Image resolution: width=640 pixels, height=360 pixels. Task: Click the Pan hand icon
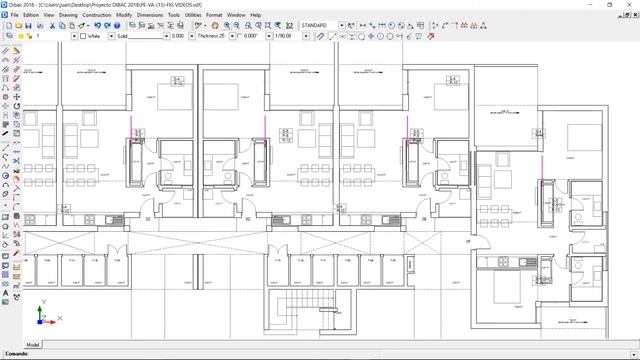tap(215, 26)
